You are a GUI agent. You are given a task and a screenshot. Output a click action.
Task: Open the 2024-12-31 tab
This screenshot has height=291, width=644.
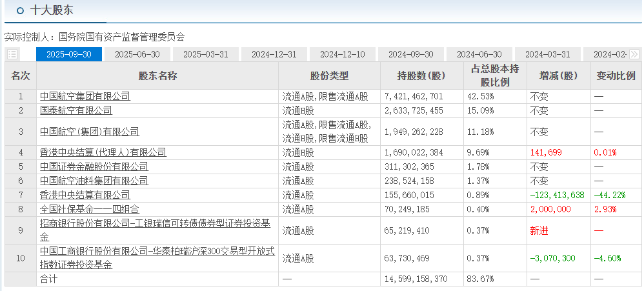click(x=274, y=54)
